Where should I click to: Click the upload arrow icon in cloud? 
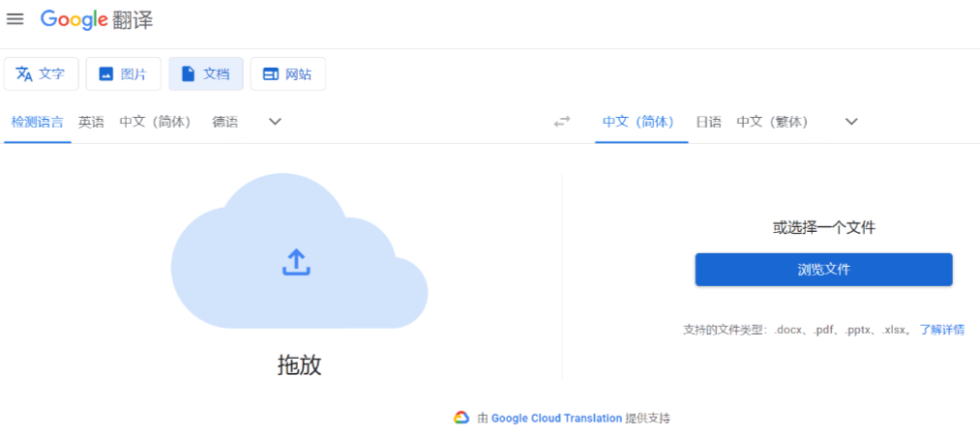coord(296,263)
